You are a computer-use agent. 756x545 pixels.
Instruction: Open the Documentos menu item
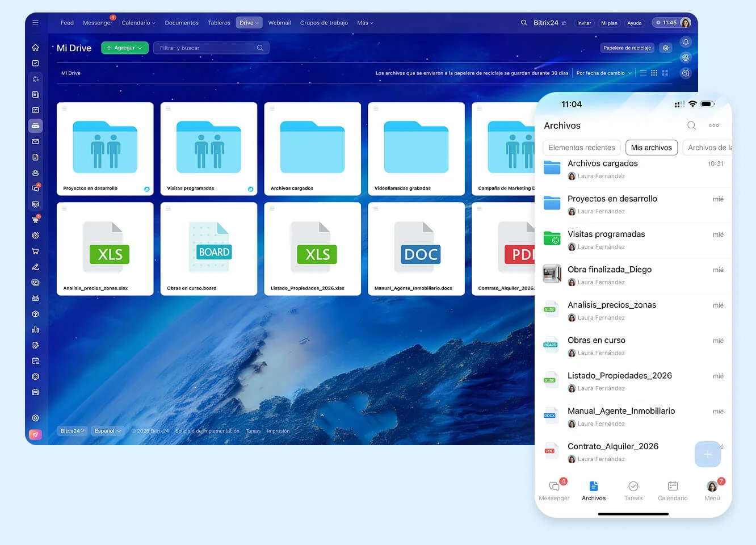(182, 23)
